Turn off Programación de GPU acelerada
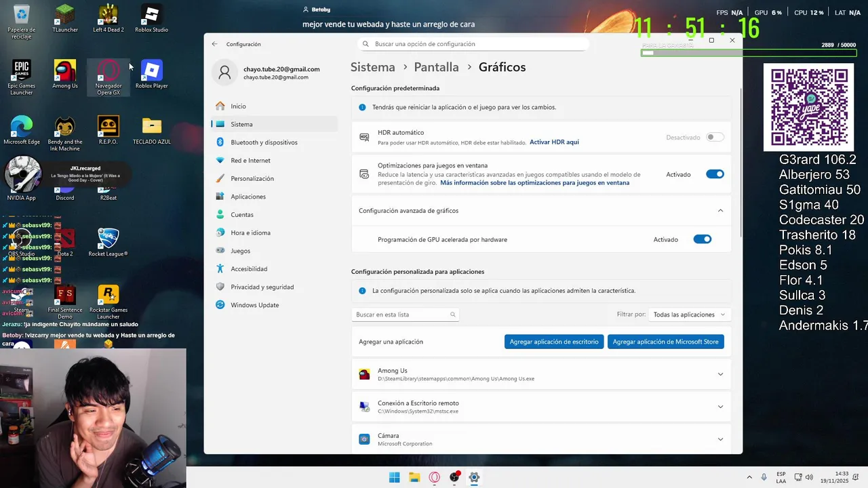The width and height of the screenshot is (868, 488). point(702,239)
